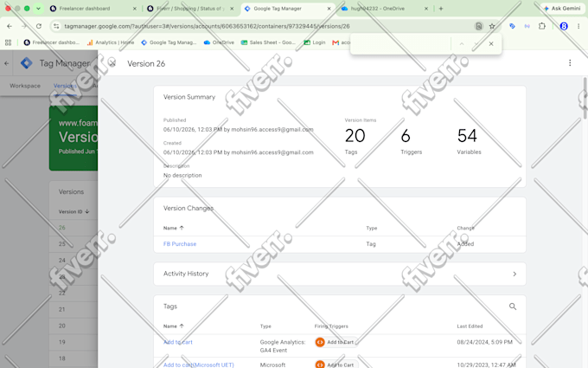Click the Tag Manager back arrow
Image resolution: width=588 pixels, height=368 pixels.
[6, 63]
